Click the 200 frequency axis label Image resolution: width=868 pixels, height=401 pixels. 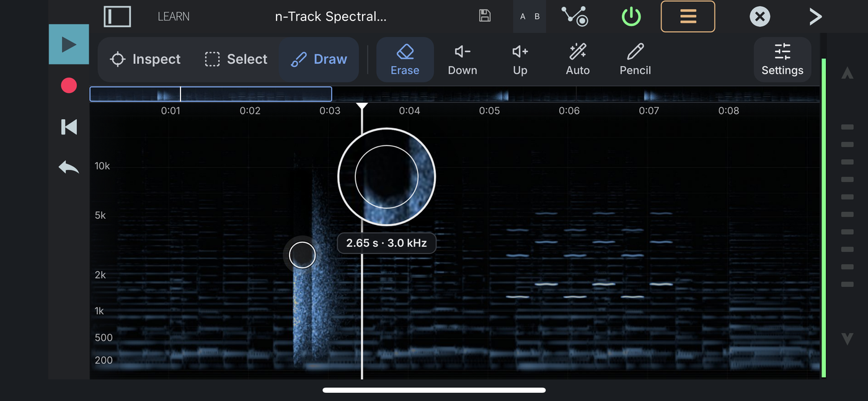104,360
